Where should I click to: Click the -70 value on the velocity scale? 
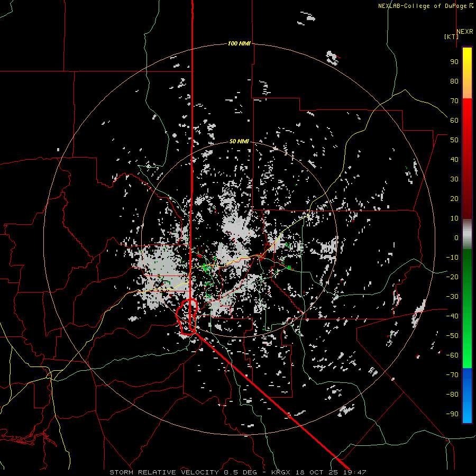point(452,374)
